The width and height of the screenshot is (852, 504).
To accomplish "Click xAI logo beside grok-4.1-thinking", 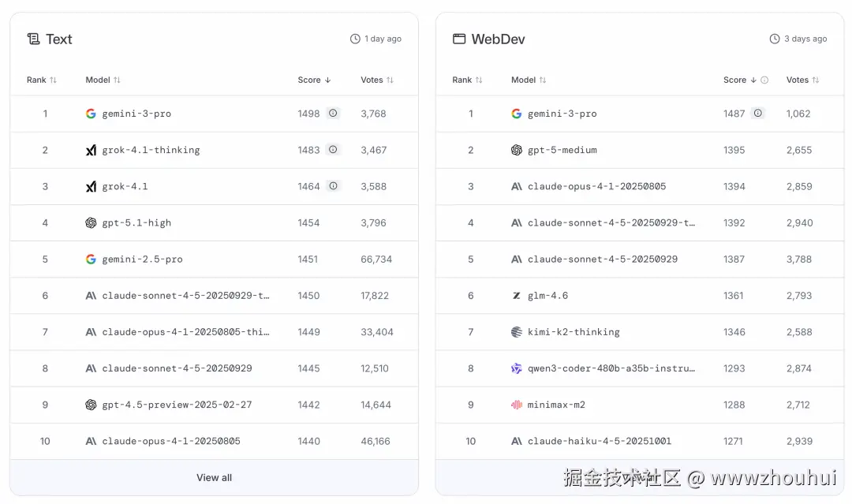I will [x=91, y=150].
